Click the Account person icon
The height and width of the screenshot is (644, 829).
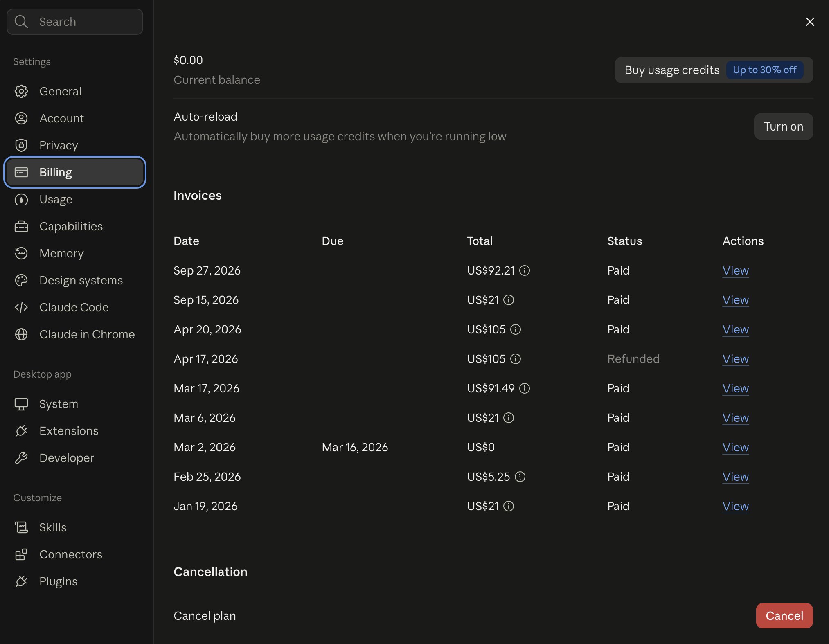tap(21, 118)
